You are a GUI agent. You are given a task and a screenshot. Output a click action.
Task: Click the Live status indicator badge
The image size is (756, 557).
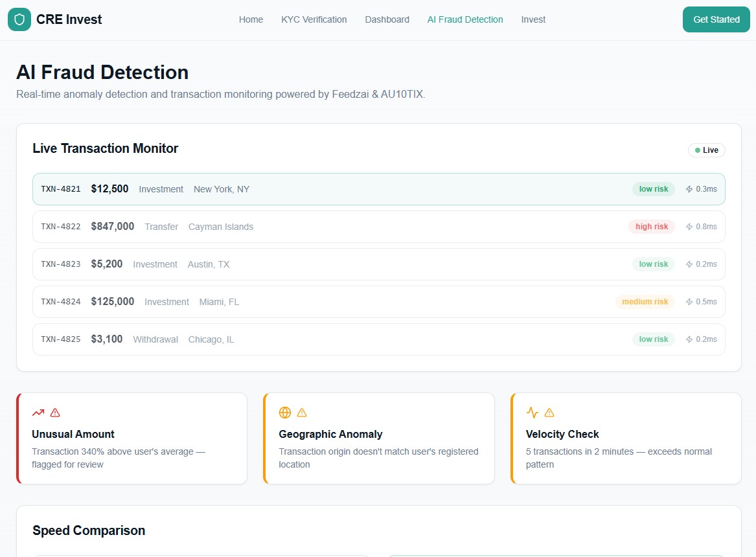pos(706,150)
